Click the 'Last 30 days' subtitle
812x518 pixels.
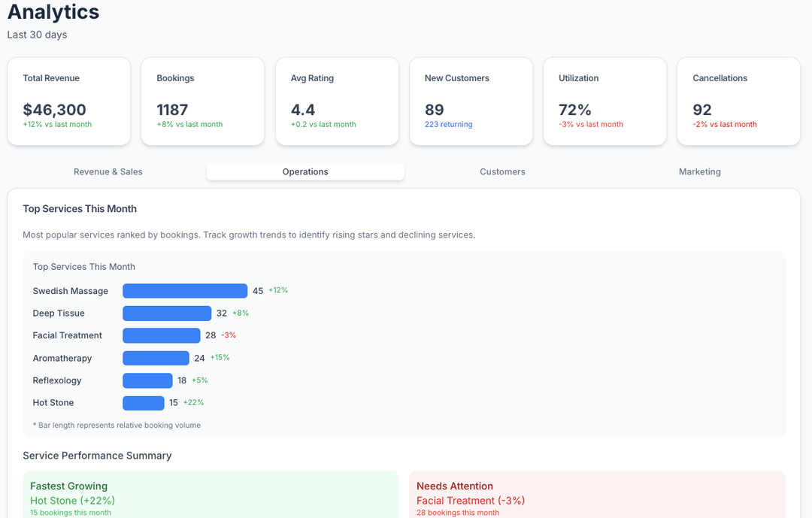point(38,35)
